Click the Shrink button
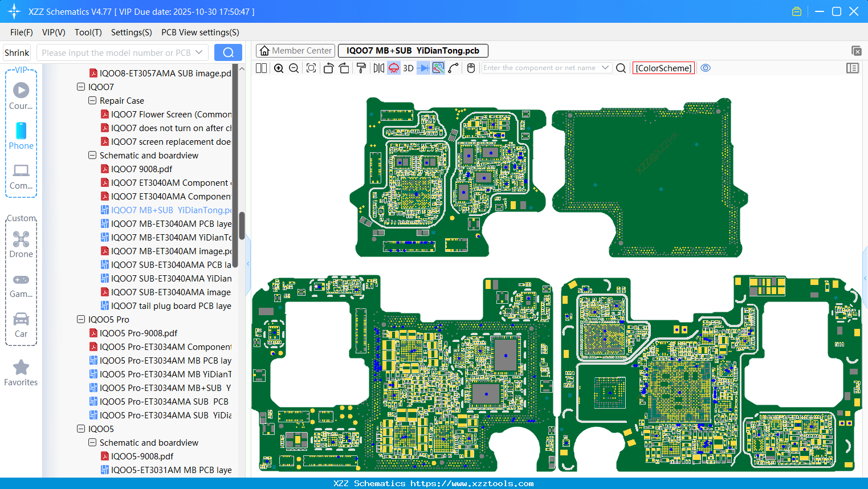Viewport: 868px width, 489px height. click(17, 52)
